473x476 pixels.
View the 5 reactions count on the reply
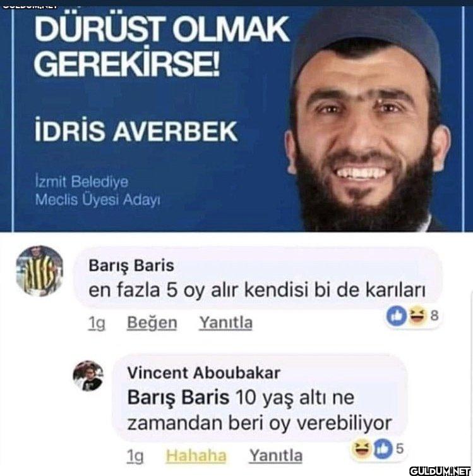(400, 448)
